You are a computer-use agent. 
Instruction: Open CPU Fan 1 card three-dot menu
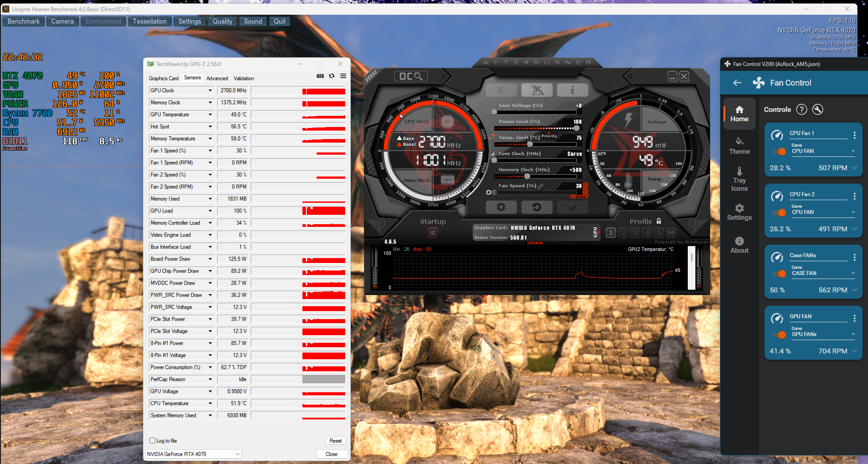click(854, 135)
